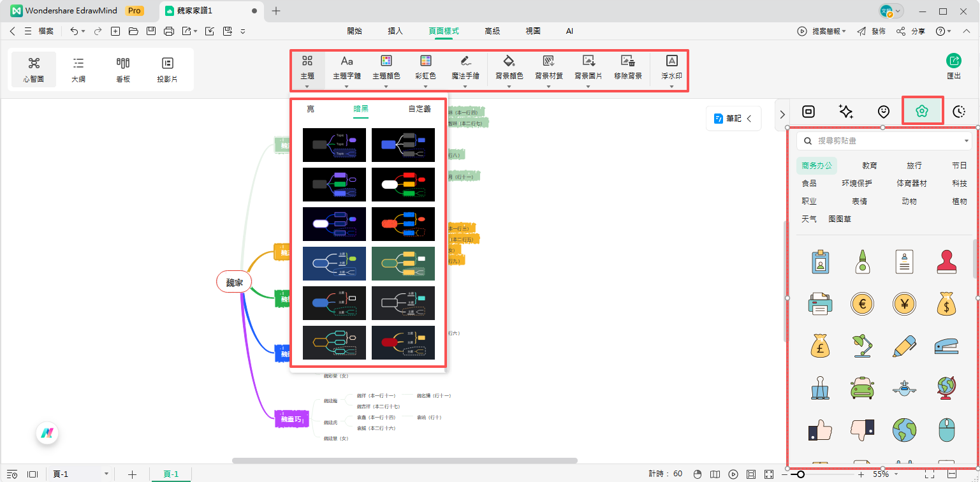Click the sparkle AI panel icon

(x=845, y=111)
